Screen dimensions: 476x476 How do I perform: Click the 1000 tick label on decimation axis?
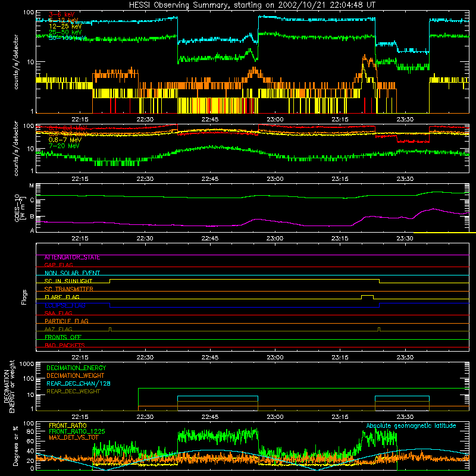tap(27, 364)
